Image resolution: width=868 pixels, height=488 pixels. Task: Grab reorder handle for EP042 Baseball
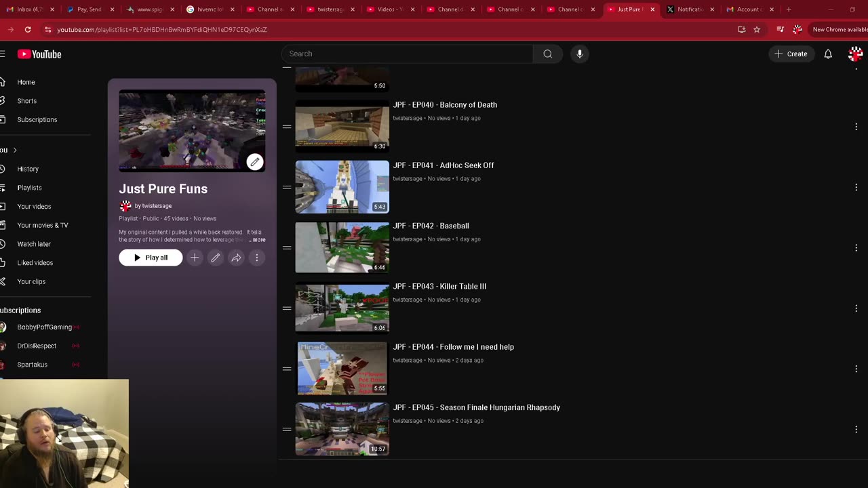pyautogui.click(x=287, y=248)
